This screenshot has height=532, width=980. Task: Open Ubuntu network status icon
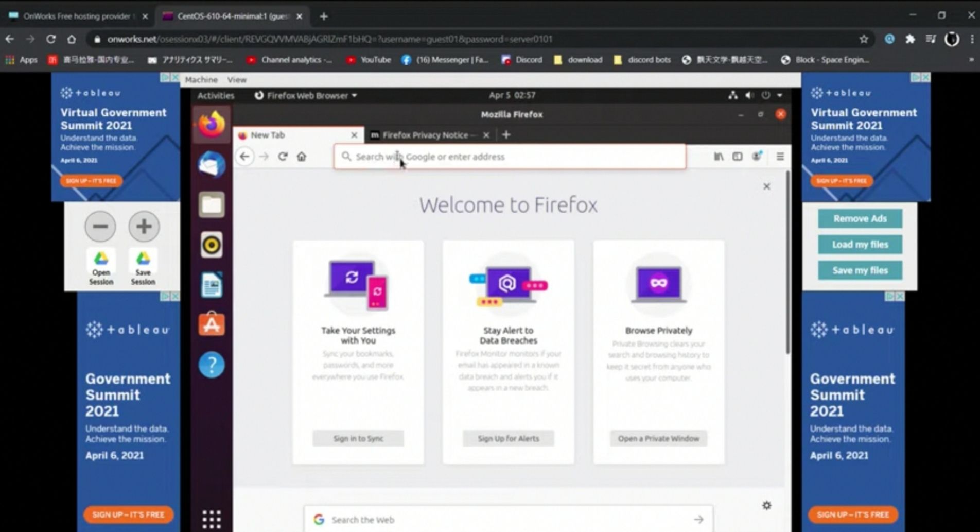pyautogui.click(x=732, y=95)
